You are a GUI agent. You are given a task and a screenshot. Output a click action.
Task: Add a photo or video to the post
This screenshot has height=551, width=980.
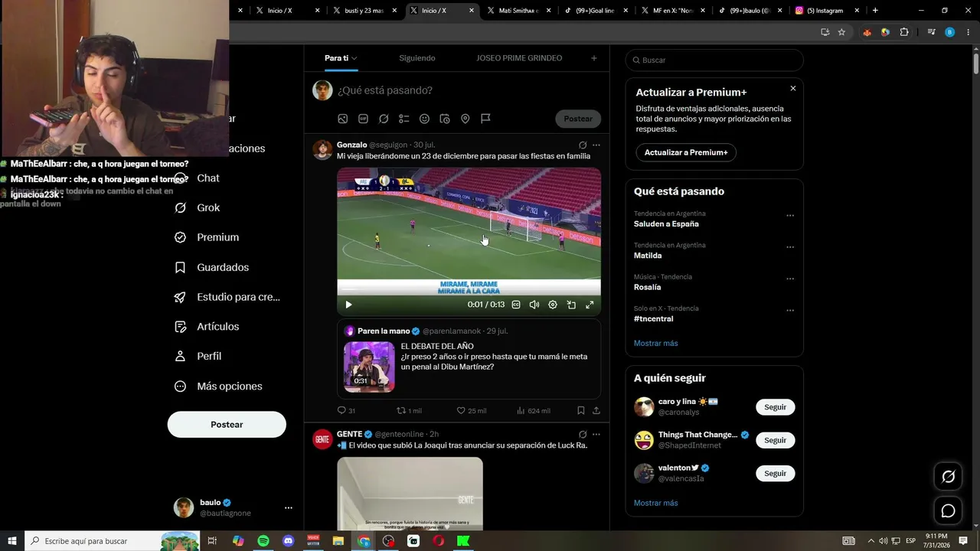point(343,119)
